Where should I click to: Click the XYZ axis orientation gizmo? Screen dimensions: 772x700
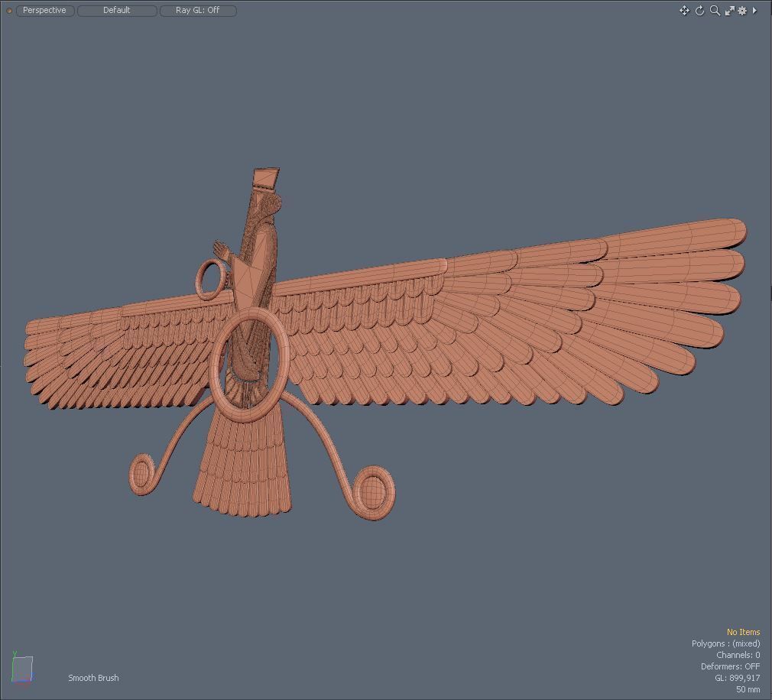point(21,669)
